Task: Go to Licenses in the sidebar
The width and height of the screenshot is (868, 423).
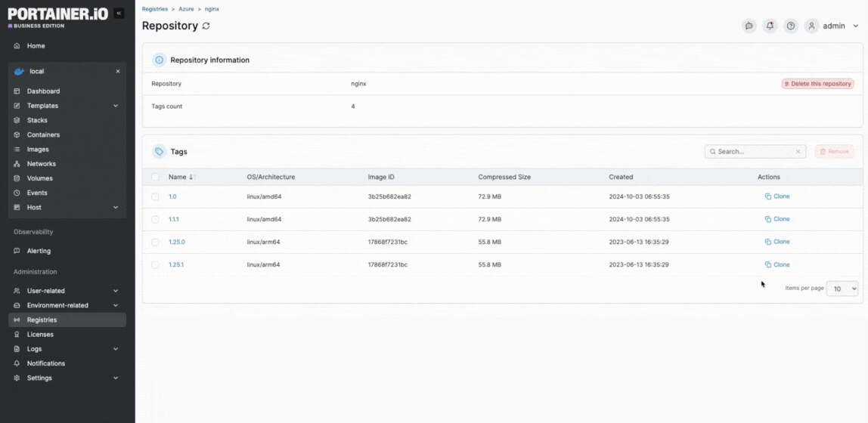Action: tap(40, 335)
